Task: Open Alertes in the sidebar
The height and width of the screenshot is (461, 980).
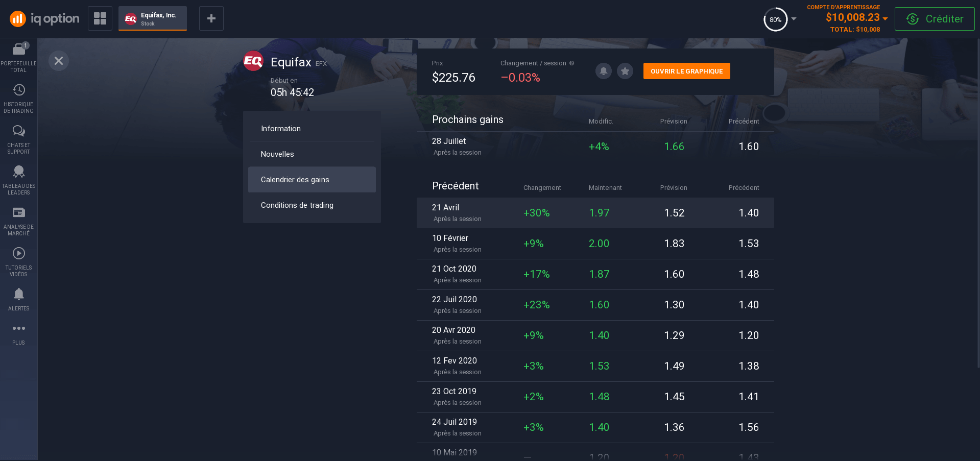Action: point(18,299)
